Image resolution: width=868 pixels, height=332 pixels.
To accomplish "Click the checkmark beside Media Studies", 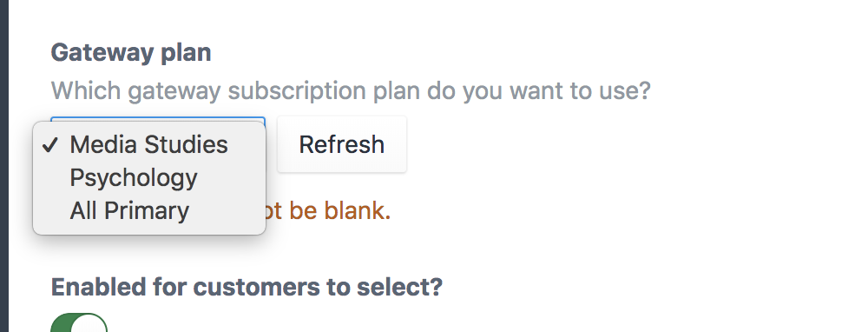I will coord(50,145).
